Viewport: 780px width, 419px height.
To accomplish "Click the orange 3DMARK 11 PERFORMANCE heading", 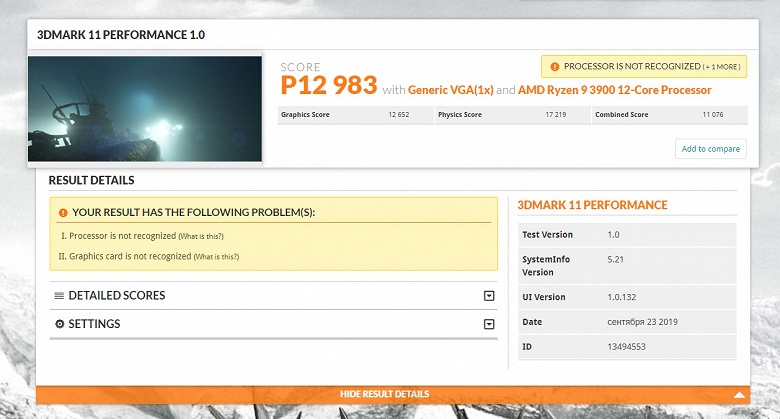I will [592, 205].
